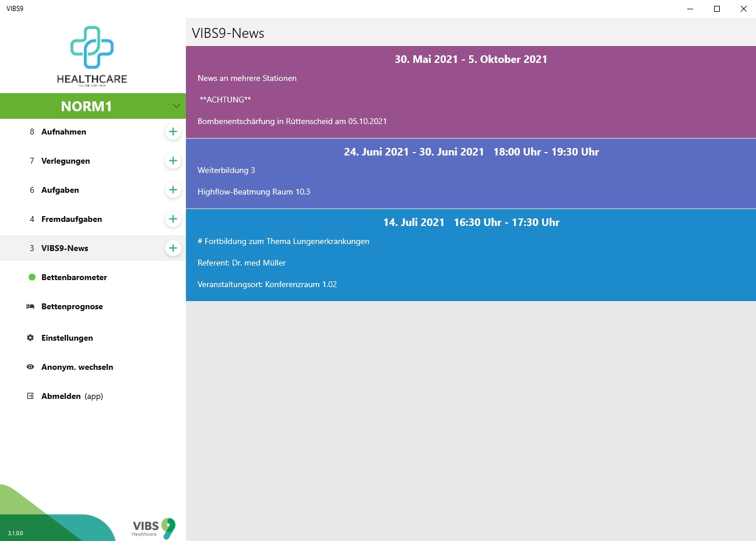Maximize the VIBS9 window
Viewport: 756px width, 541px height.
tap(717, 9)
